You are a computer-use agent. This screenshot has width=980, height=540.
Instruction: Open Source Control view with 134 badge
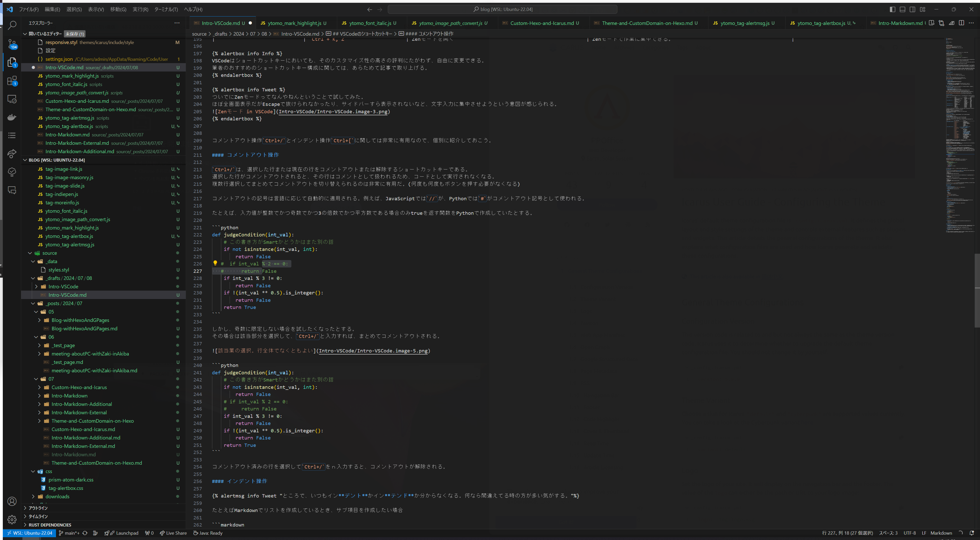[12, 44]
